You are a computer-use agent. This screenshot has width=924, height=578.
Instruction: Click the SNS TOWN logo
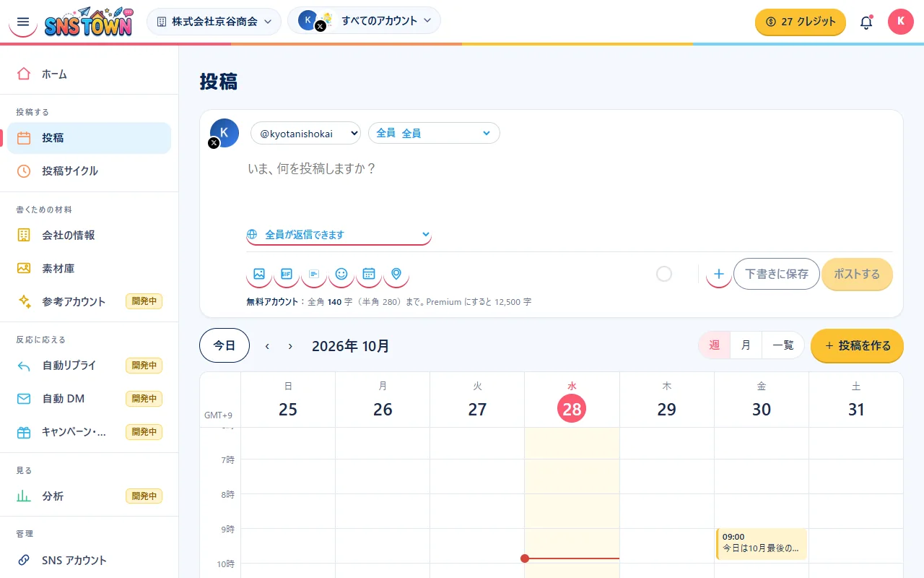tap(88, 22)
